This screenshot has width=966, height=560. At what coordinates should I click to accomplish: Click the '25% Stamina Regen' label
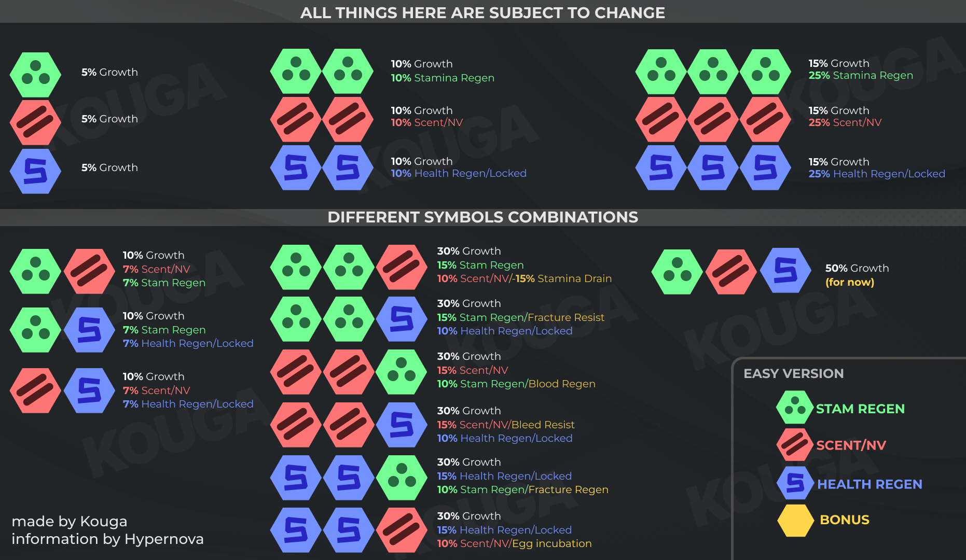click(861, 76)
